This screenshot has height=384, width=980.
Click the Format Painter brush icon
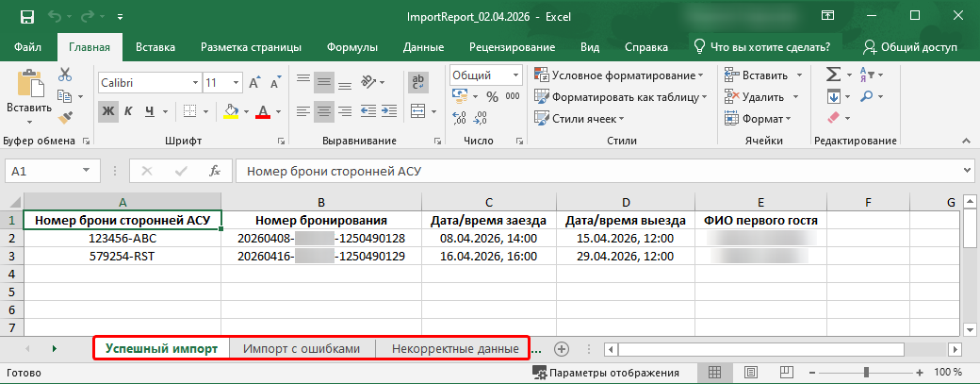pos(65,118)
